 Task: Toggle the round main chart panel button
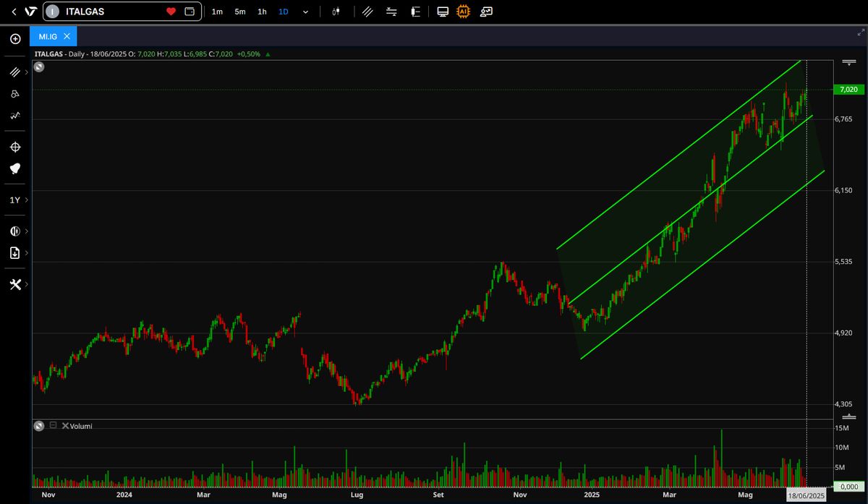coord(39,67)
